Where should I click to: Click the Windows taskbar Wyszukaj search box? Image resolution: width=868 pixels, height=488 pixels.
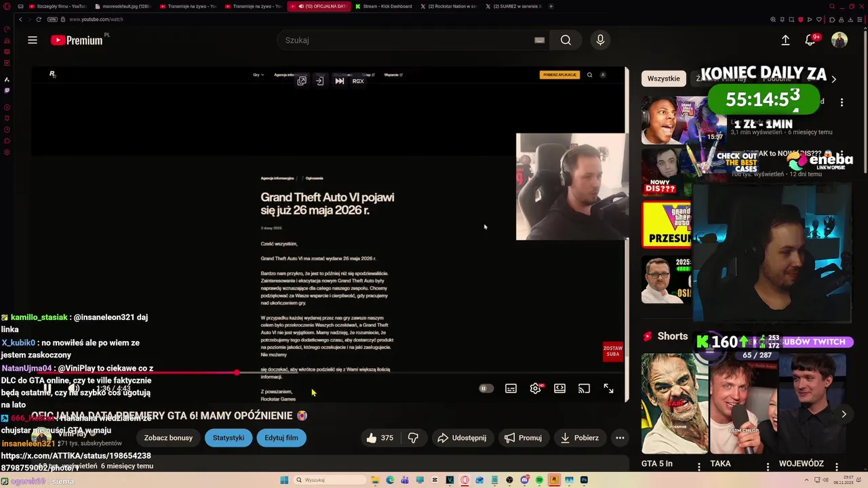[x=329, y=480]
